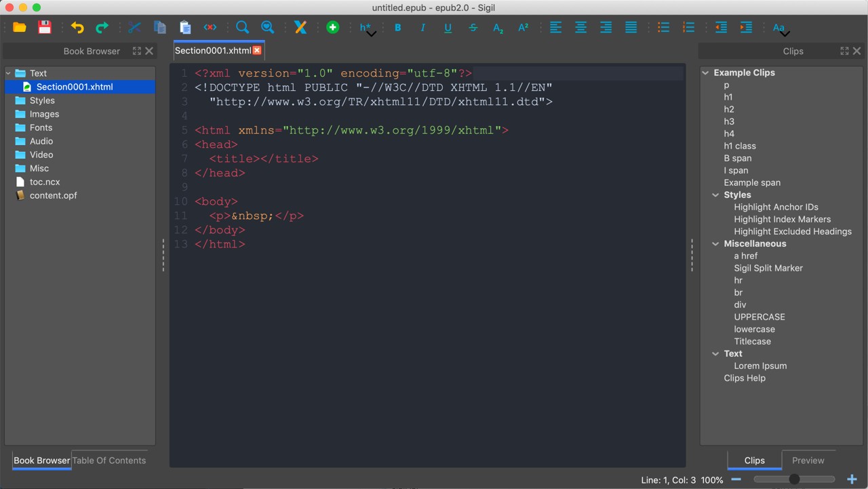Open the heading style dropdown

pos(367,28)
